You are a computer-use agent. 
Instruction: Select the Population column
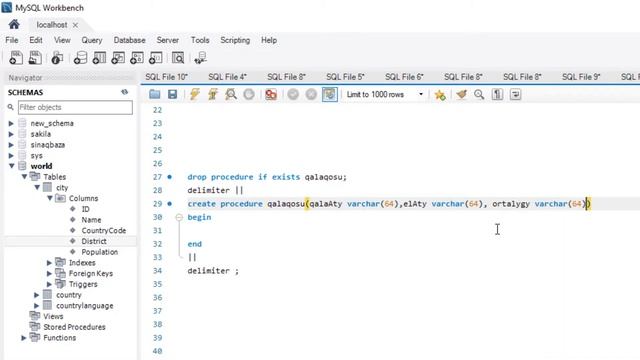coord(100,252)
